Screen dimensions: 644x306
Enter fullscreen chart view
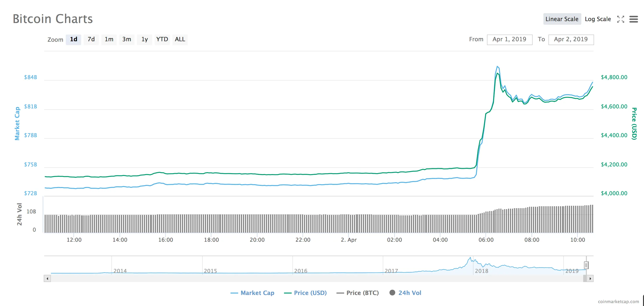tap(620, 19)
